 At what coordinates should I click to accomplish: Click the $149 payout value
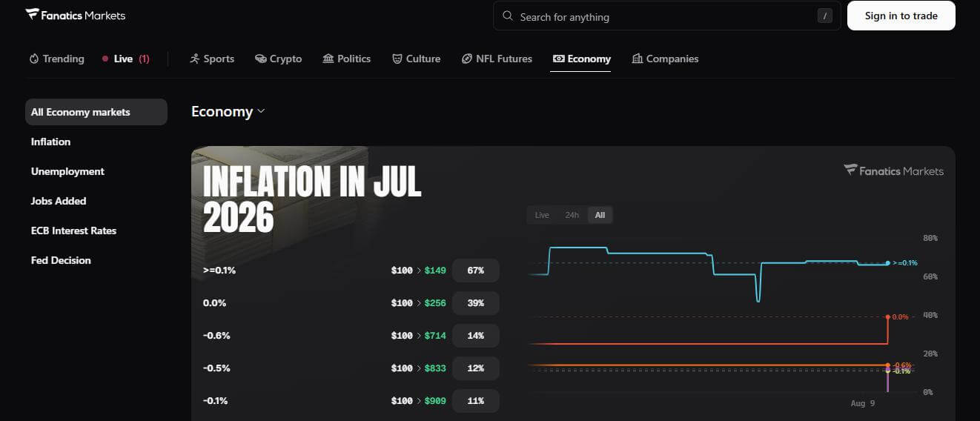tap(435, 271)
